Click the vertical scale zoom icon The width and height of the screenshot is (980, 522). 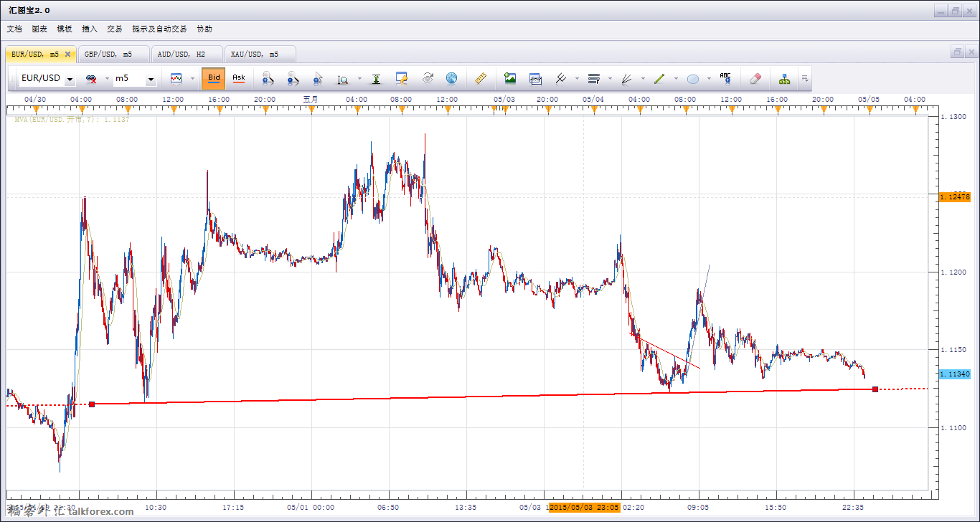[343, 78]
